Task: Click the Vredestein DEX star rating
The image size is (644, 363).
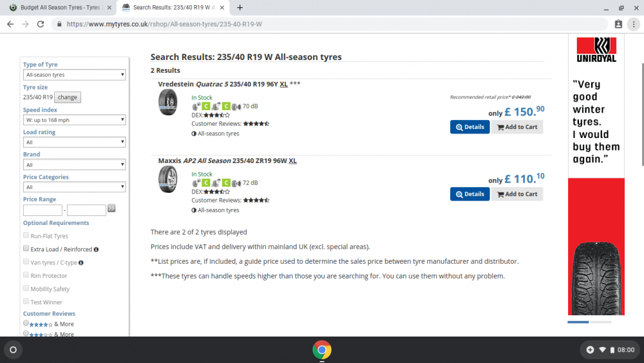Action: point(216,115)
